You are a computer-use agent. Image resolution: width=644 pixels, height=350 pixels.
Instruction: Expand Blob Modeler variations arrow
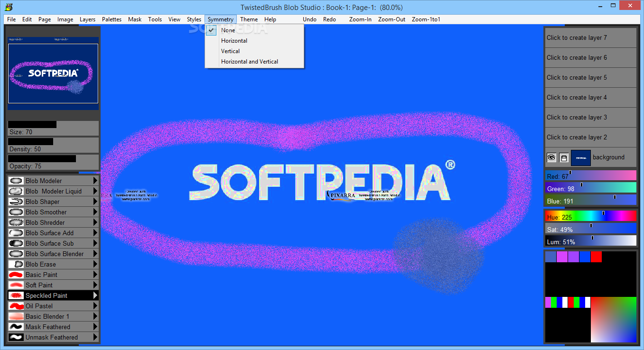pos(95,181)
